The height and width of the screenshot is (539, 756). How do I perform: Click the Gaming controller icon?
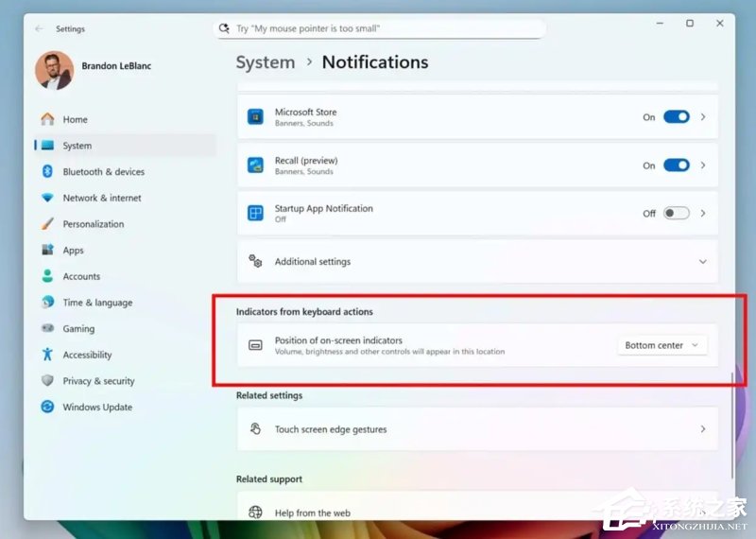[x=47, y=328]
